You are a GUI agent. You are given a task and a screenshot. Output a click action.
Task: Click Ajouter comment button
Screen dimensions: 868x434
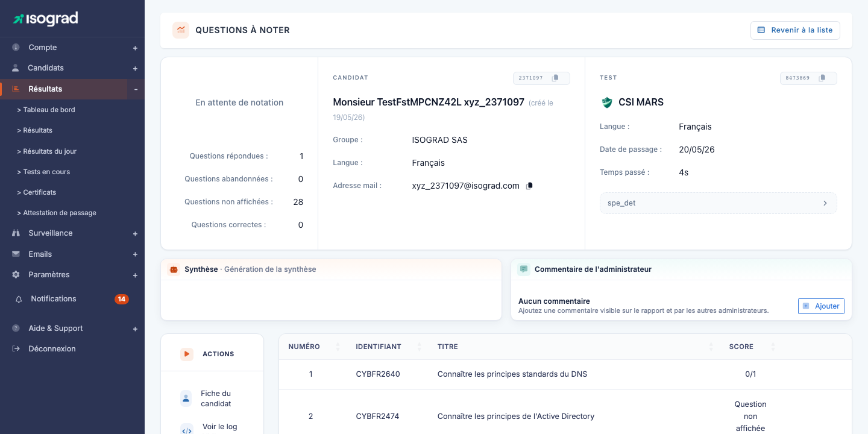(821, 306)
